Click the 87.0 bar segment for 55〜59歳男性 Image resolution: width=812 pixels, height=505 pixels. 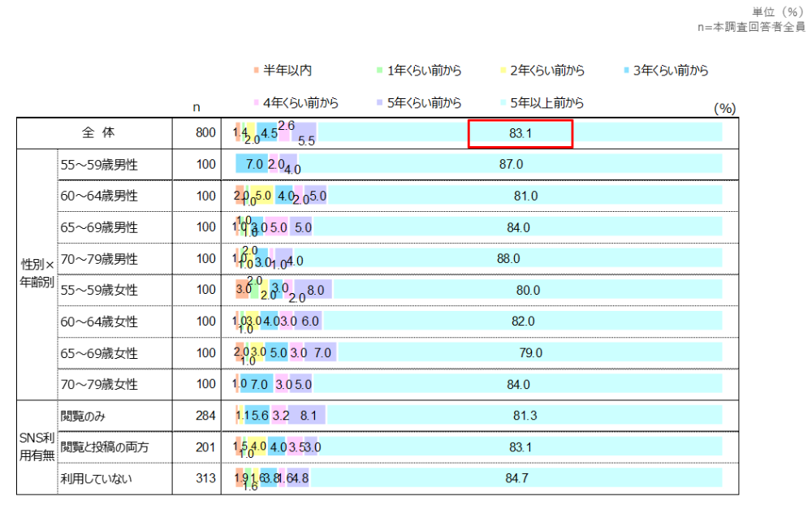pyautogui.click(x=511, y=165)
